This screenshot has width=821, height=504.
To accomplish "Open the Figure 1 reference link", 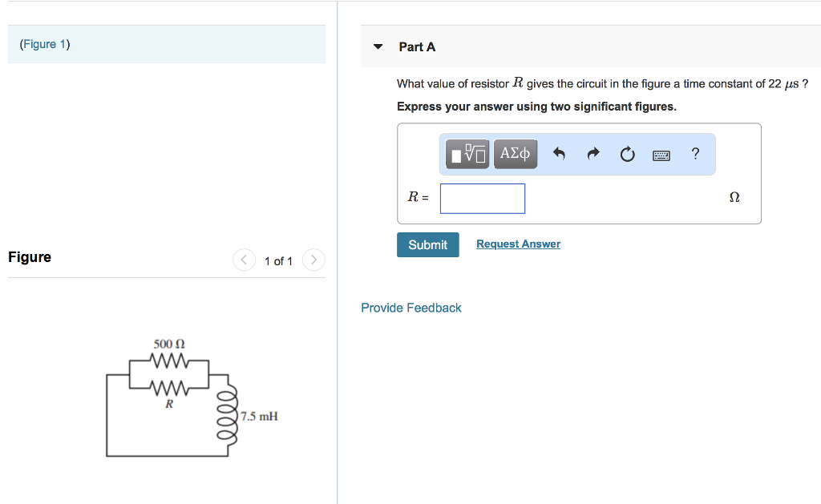I will pos(44,43).
